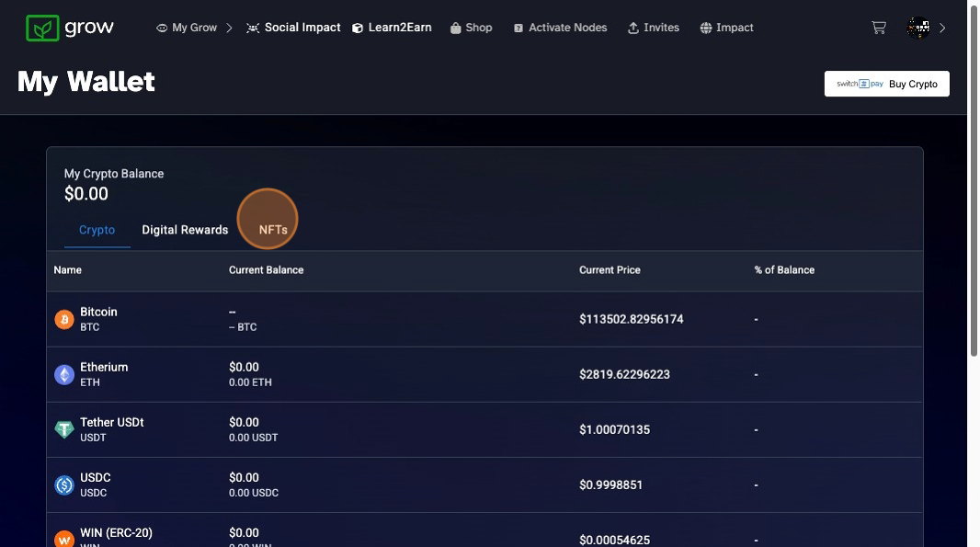Switch to the Digital Rewards tab

coord(185,230)
